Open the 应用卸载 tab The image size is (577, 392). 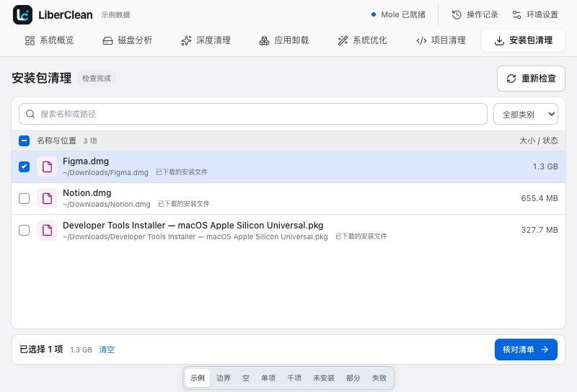point(284,40)
